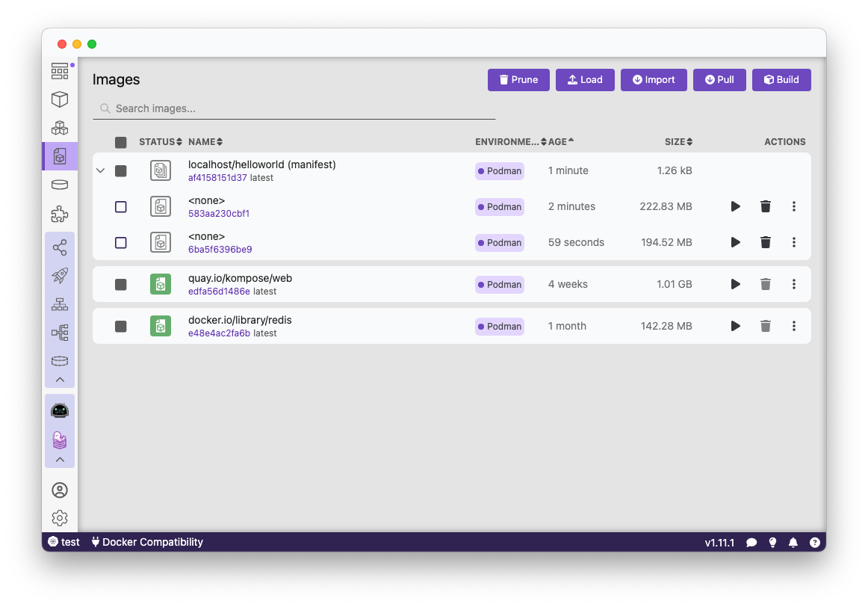Toggle the select-all images checkbox
This screenshot has height=607, width=868.
click(x=121, y=142)
